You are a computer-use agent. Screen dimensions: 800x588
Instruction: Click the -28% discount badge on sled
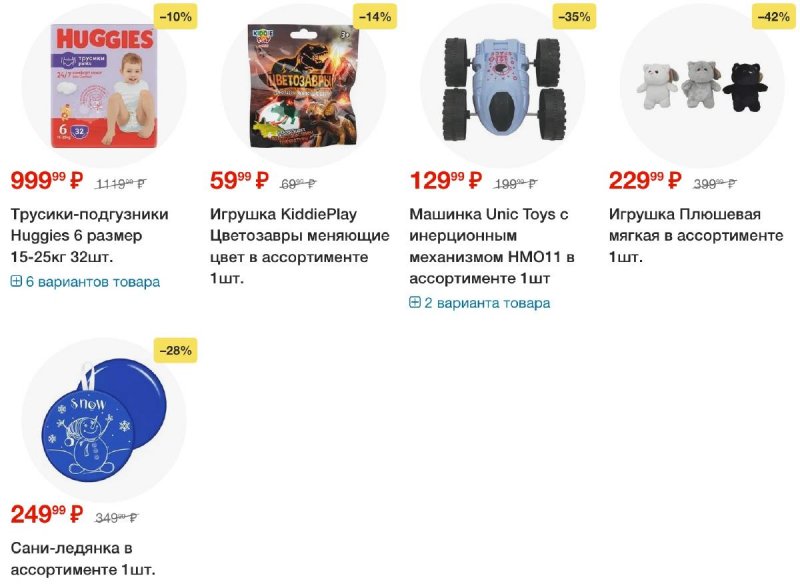click(x=176, y=351)
